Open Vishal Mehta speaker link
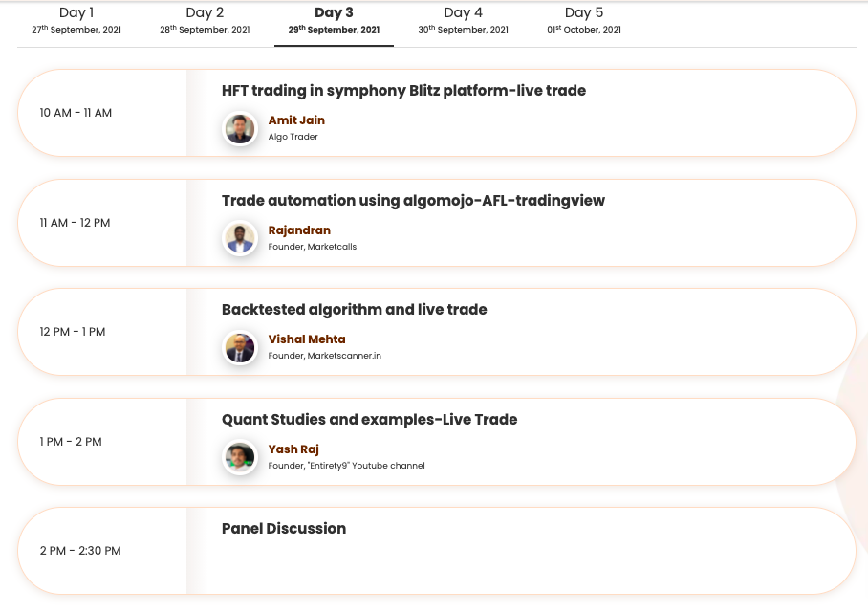This screenshot has width=868, height=613. [307, 339]
